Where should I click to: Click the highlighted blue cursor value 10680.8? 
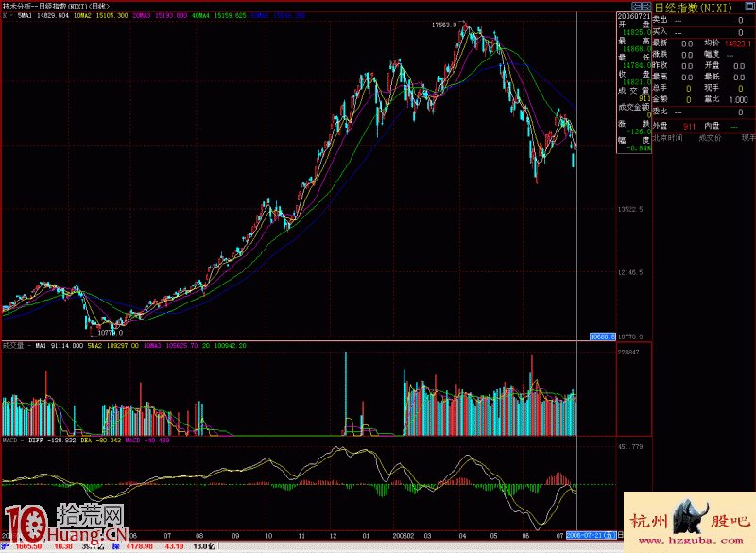tap(603, 337)
